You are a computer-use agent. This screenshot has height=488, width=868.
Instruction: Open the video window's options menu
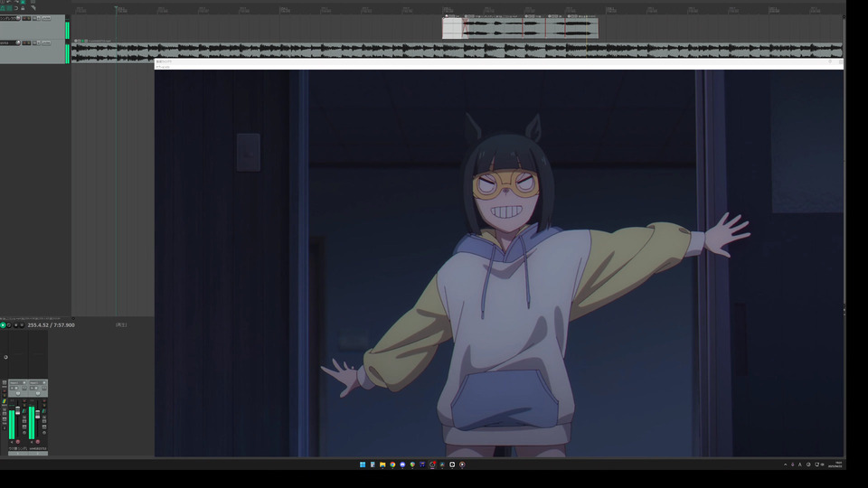(164, 66)
